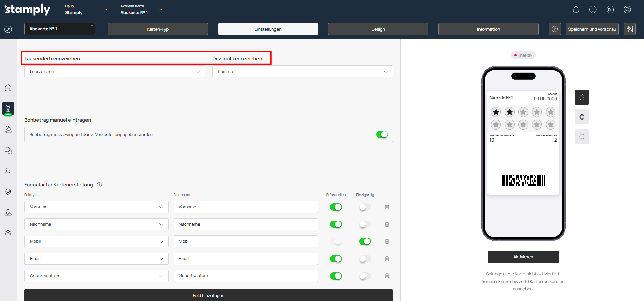Viewport: 644px width, 301px height.
Task: Delete the Vorname field row
Action: (387, 207)
